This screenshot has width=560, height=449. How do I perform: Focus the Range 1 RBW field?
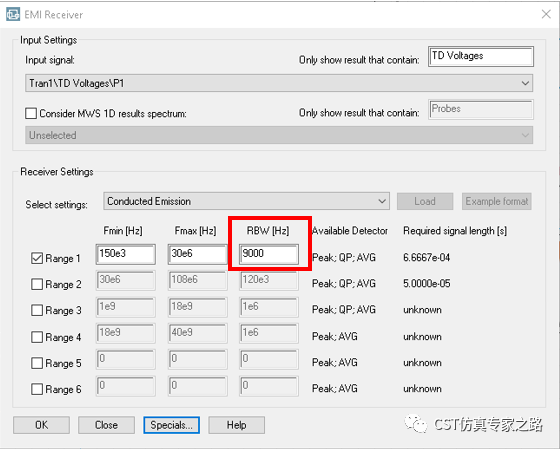pyautogui.click(x=269, y=254)
